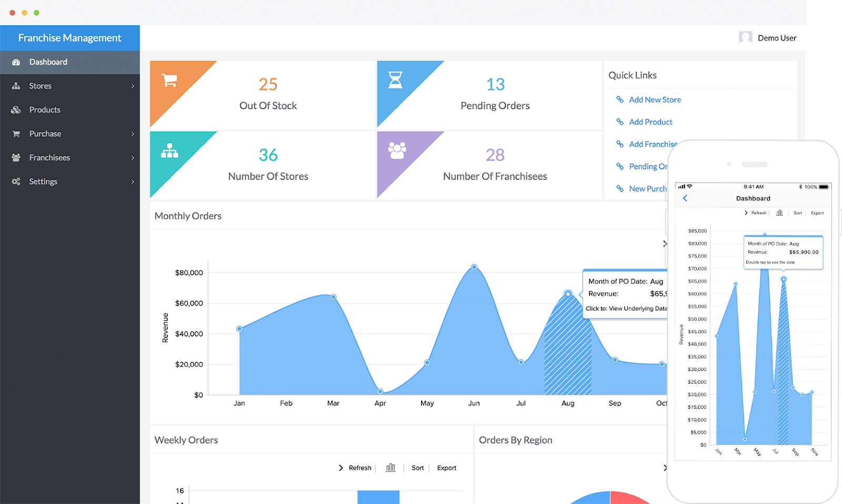Click the Franchise Management header title
This screenshot has width=842, height=504.
tap(69, 38)
